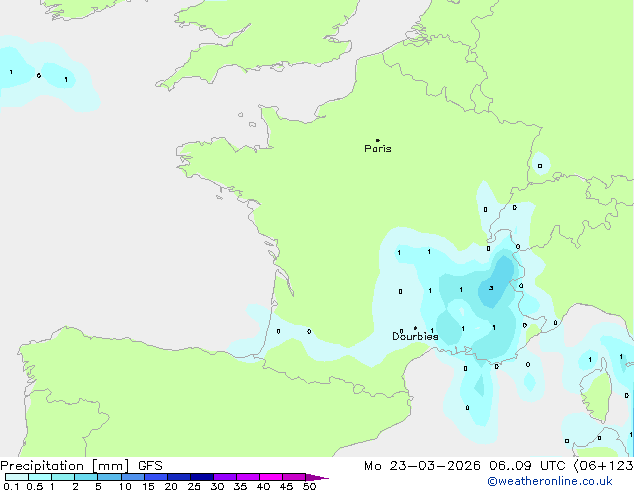
Task: Pick the legend swatch between 5 and 10
Action: click(x=109, y=477)
